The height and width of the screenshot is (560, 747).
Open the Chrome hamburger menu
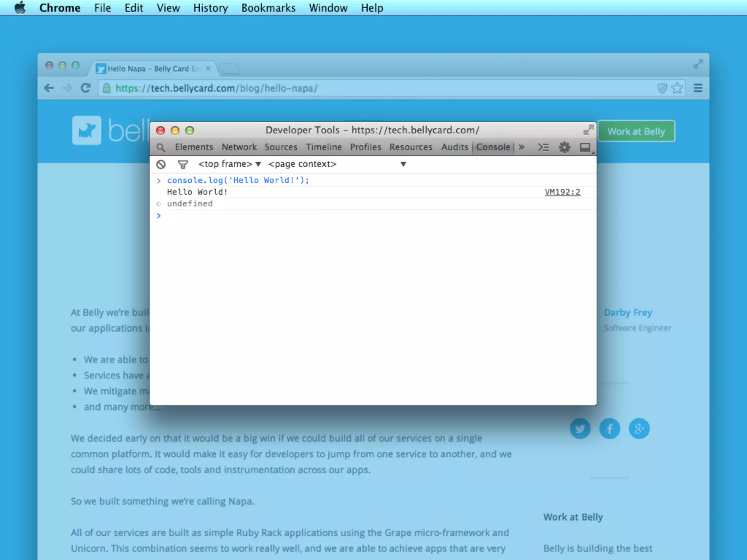698,88
